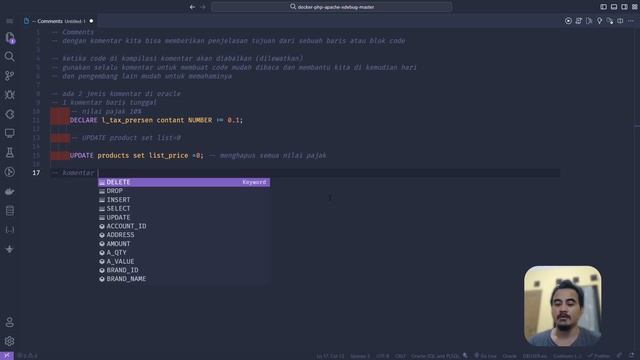Choose SELECT from the suggestion list
This screenshot has width=640, height=360.
[x=184, y=209]
